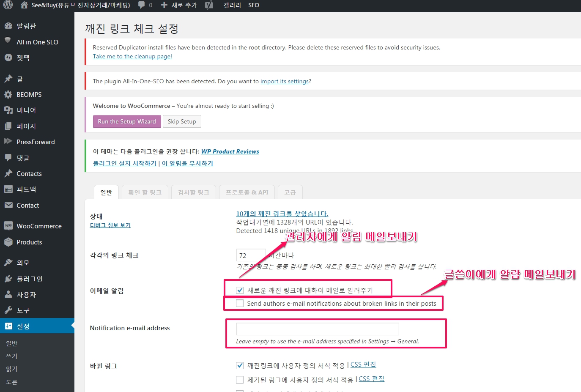This screenshot has width=581, height=392.
Task: Click the Products box icon in sidebar
Action: [x=8, y=242]
